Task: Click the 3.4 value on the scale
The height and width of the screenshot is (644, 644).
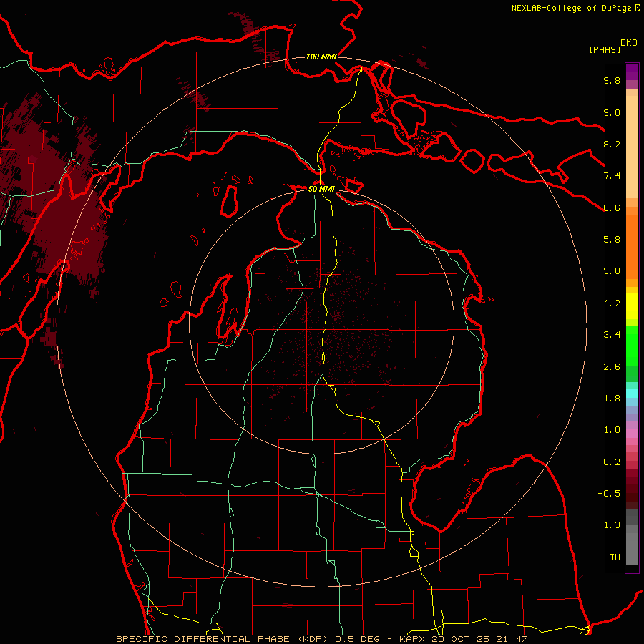Action: click(612, 335)
